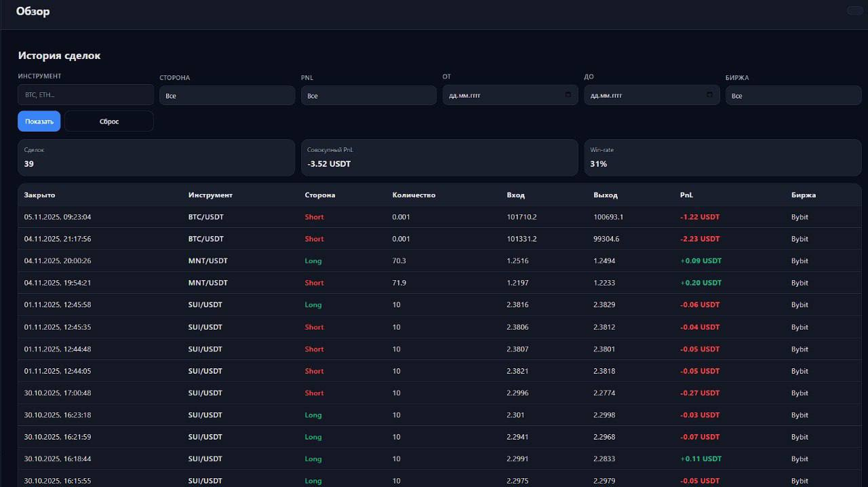Select the 30.10.2025, 16:18:44 timestamp cell
Viewport: 868px width, 487px height.
click(58, 459)
